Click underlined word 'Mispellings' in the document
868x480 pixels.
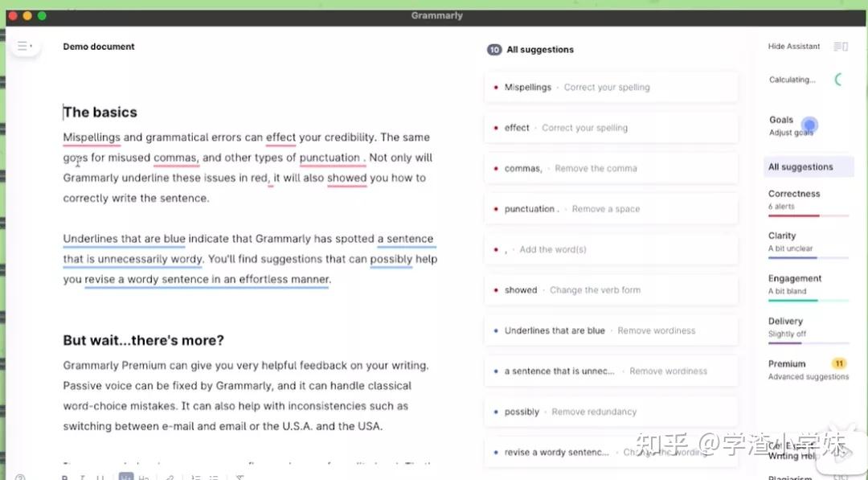click(x=92, y=137)
